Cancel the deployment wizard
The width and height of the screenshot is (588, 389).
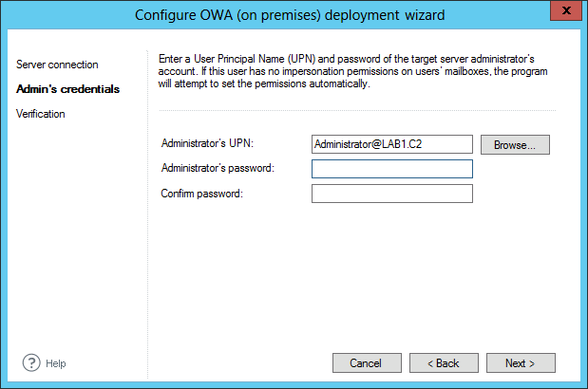point(367,362)
